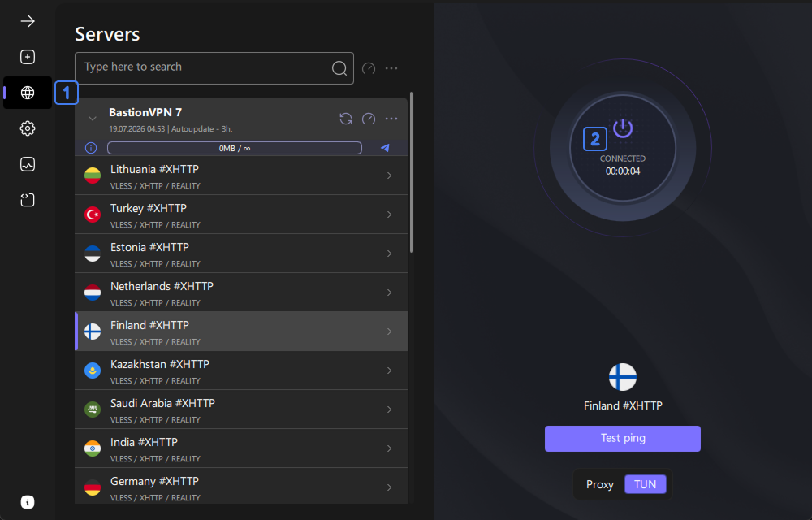
Task: Click the Netherlands flag icon
Action: click(93, 292)
